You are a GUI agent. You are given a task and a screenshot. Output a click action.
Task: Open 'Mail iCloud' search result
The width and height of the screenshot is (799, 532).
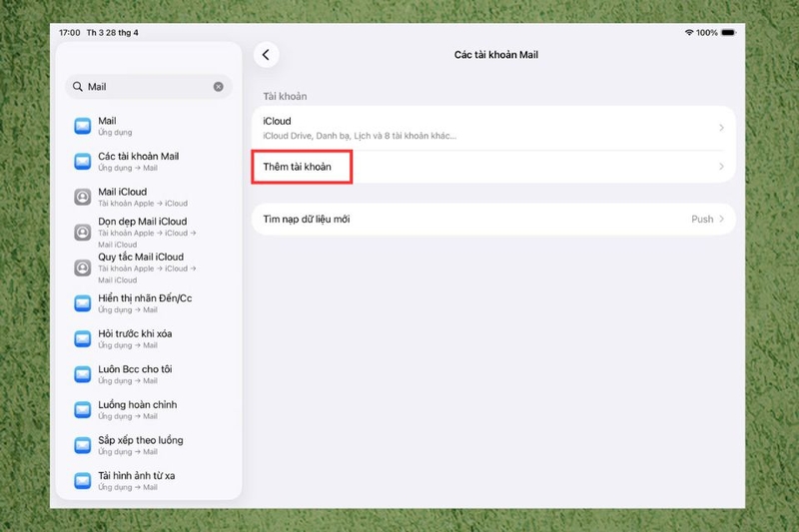[149, 197]
